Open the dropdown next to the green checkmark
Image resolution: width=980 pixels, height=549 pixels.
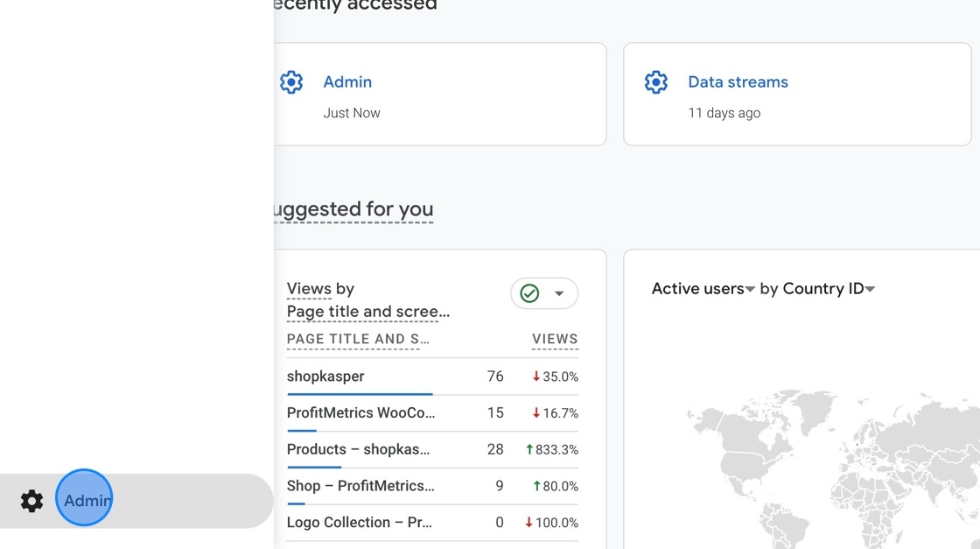coord(560,293)
